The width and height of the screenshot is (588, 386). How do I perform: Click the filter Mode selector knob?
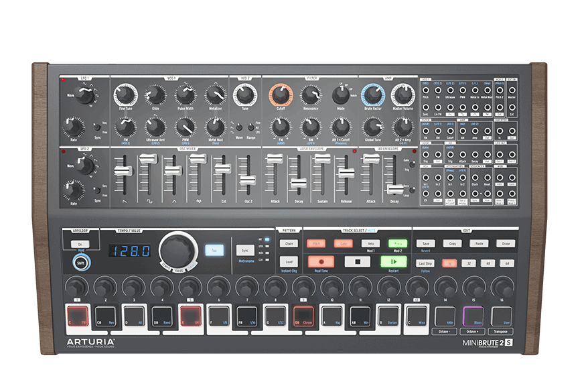[x=340, y=95]
